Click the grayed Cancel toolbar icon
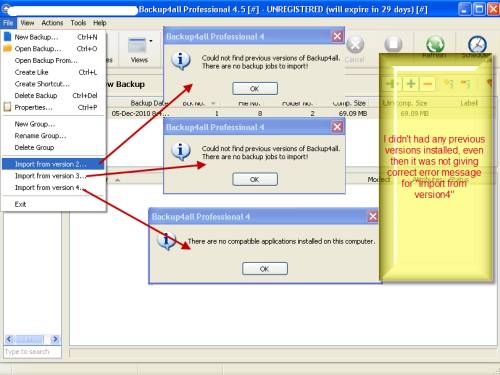The height and width of the screenshot is (375, 500). 355,44
